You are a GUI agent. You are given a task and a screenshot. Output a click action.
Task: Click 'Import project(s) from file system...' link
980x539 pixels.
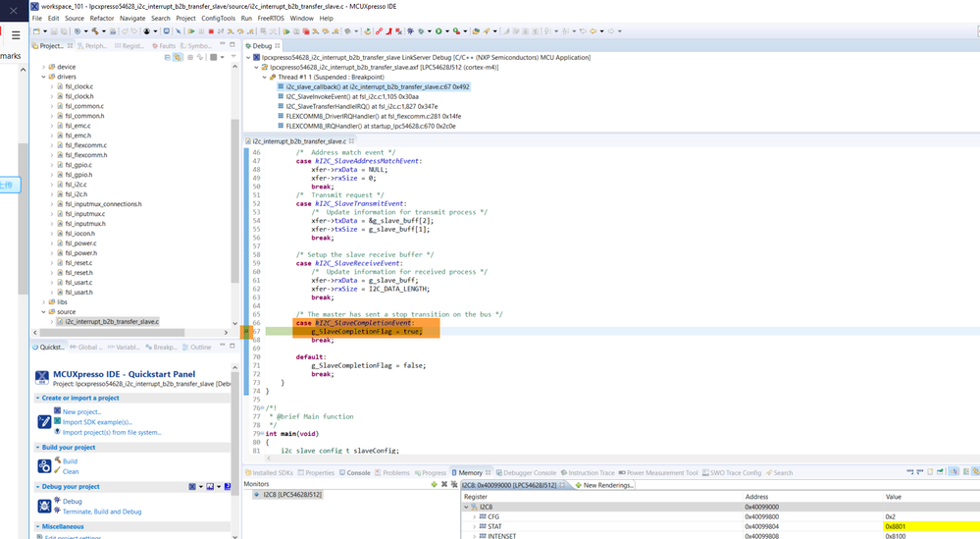tap(112, 432)
